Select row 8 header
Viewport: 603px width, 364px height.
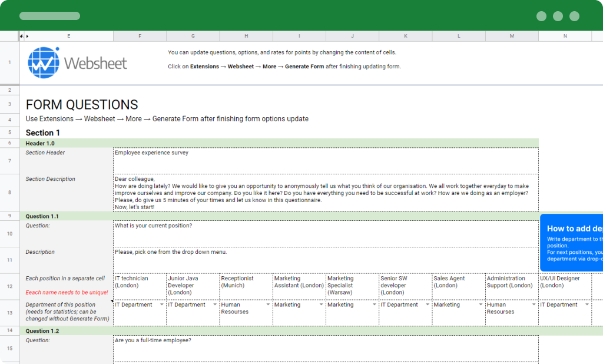point(9,193)
